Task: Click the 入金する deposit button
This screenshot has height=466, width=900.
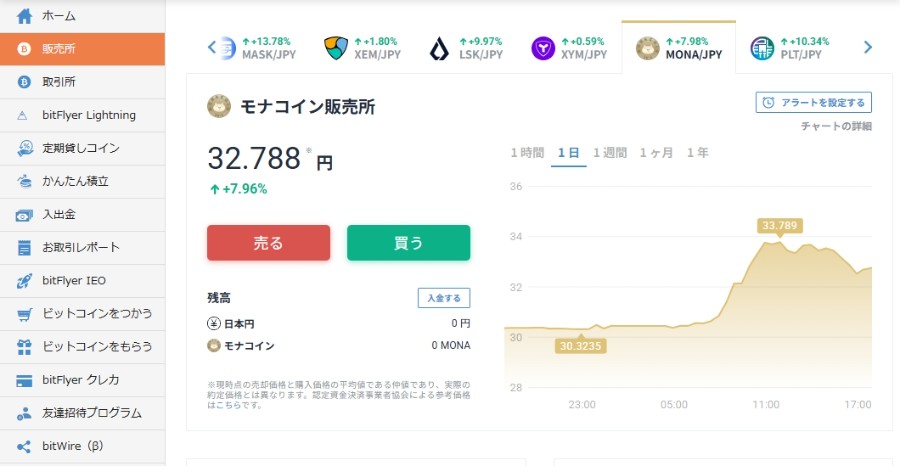Action: point(444,298)
